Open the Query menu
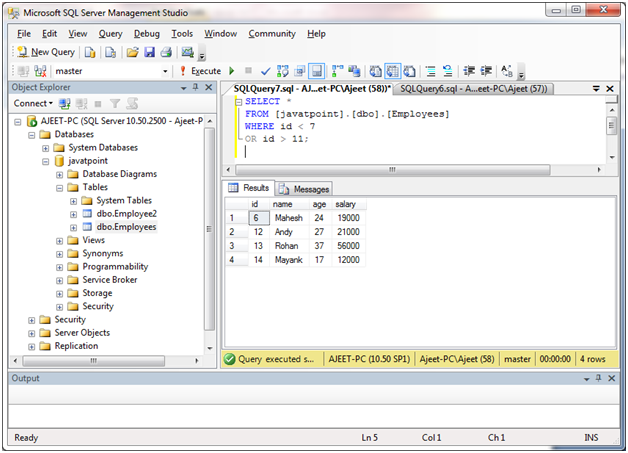 (x=111, y=34)
